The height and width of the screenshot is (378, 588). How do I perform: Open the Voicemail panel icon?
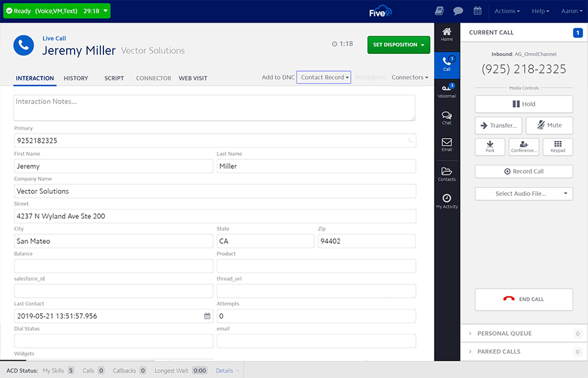pyautogui.click(x=447, y=90)
